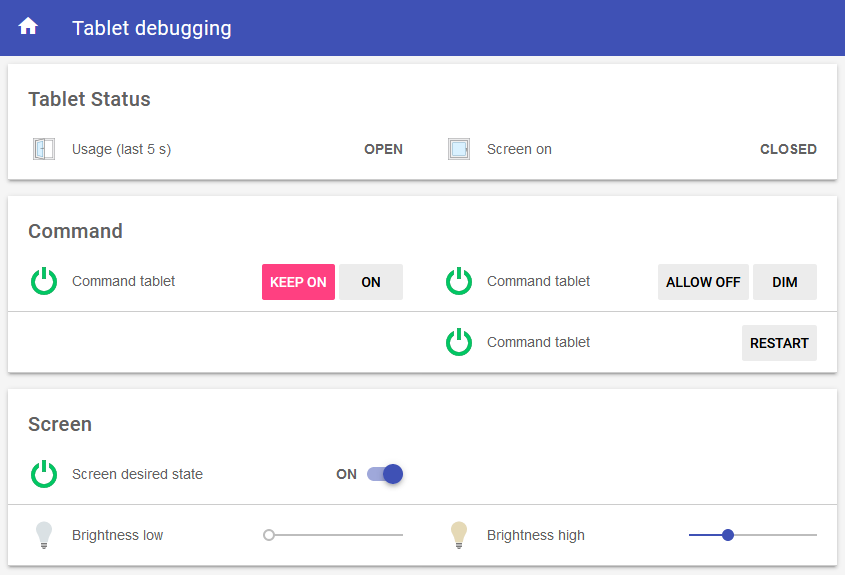Image resolution: width=845 pixels, height=575 pixels.
Task: Click power icon next to ALLOW OFF button
Action: pos(459,282)
